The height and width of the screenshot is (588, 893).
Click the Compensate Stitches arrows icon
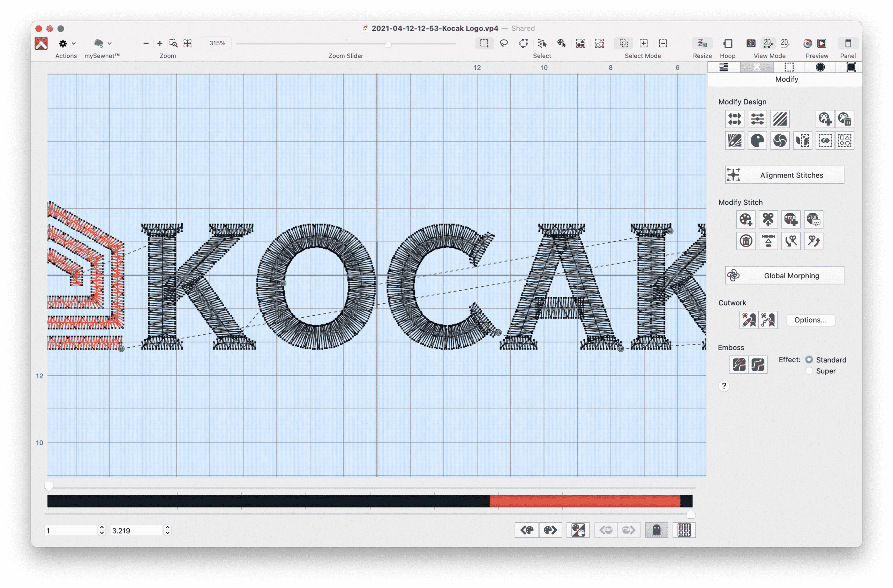click(734, 119)
